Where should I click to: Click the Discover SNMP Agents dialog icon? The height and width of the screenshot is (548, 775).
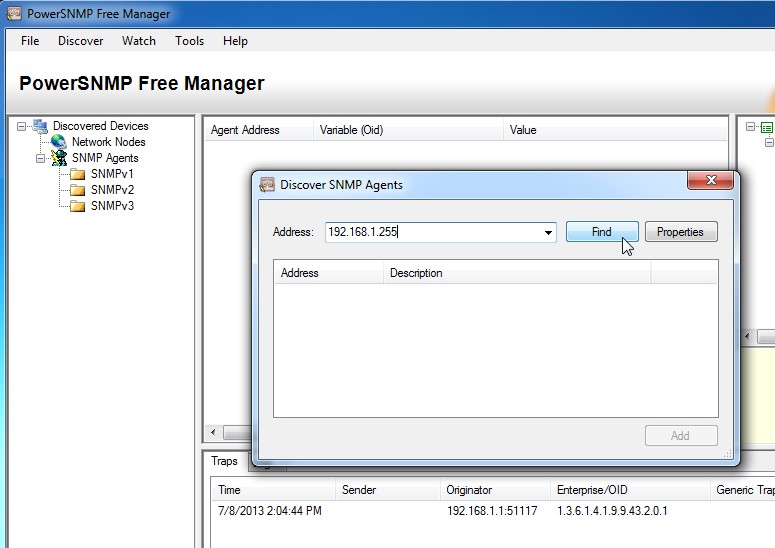pos(267,185)
